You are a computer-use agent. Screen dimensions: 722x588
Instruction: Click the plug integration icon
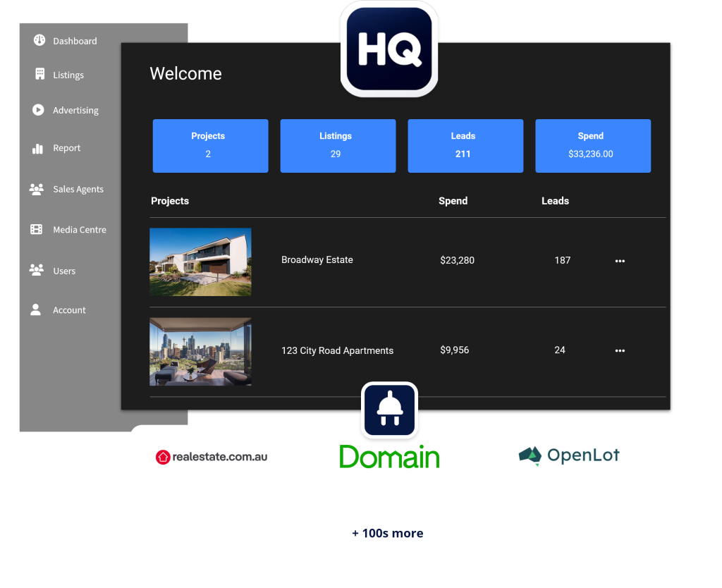tap(389, 410)
